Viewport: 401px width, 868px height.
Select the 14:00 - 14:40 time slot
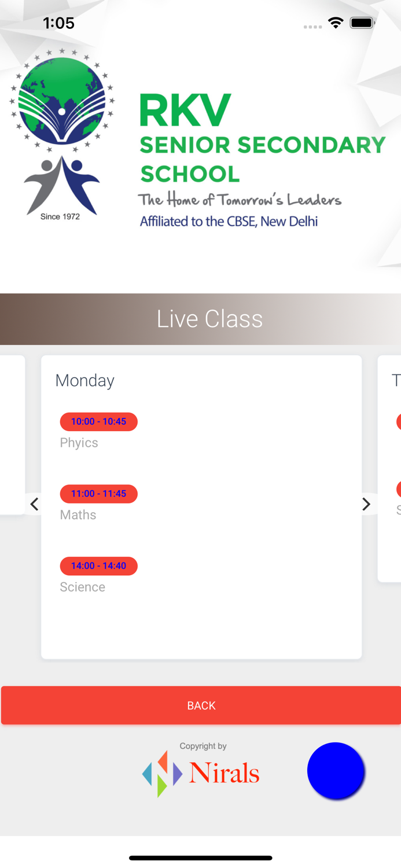click(x=99, y=566)
